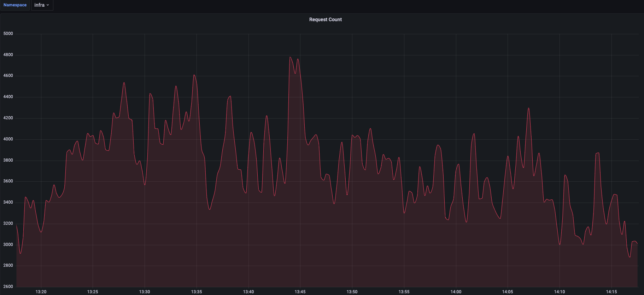
Task: Click the highest graph peak before 13:45
Action: (290, 57)
